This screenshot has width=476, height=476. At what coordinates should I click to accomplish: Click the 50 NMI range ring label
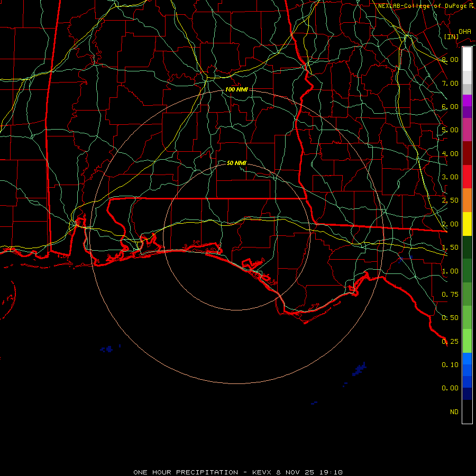(x=236, y=163)
